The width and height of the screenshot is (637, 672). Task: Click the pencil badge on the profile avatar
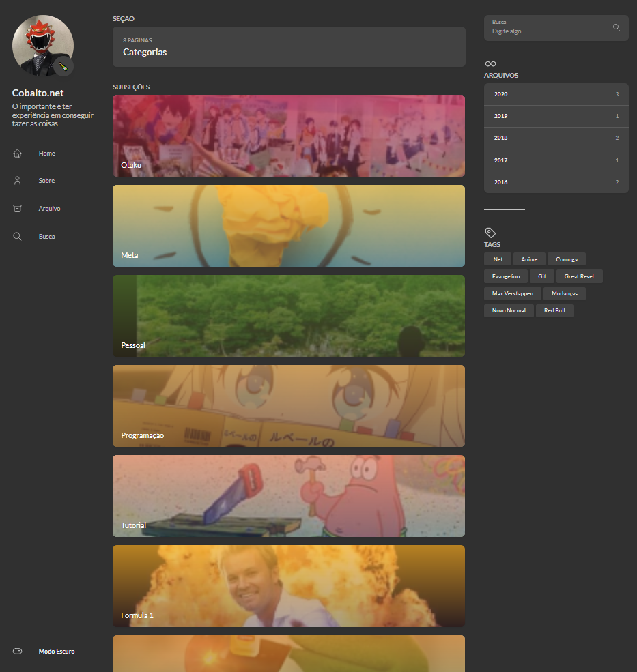[x=63, y=66]
